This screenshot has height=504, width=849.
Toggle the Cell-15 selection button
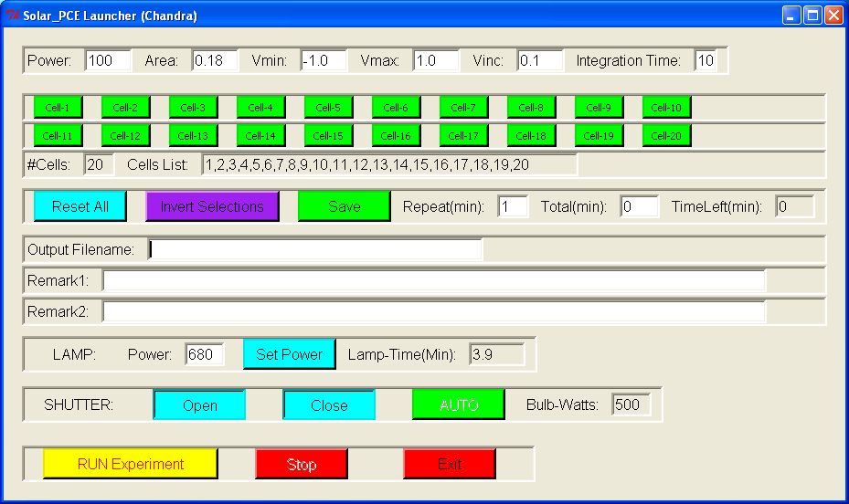tap(328, 136)
